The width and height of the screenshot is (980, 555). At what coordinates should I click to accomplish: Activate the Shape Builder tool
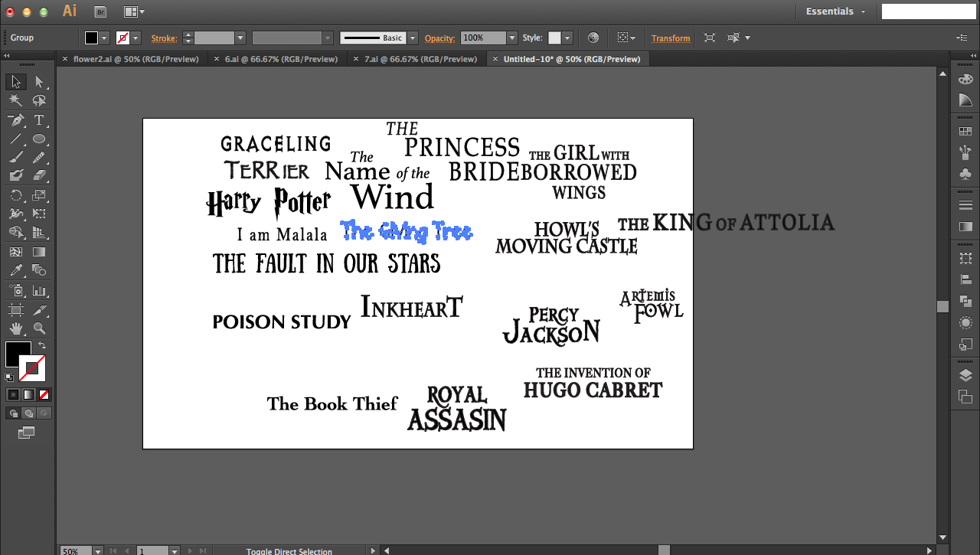tap(16, 232)
